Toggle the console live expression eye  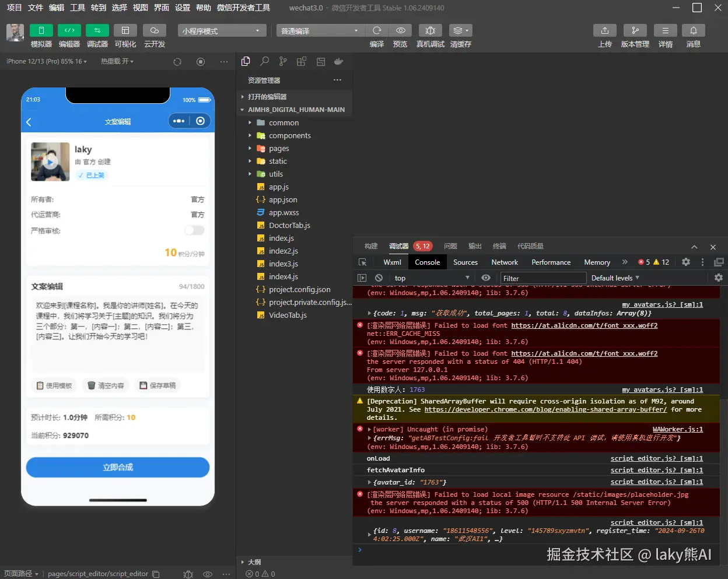pos(485,278)
